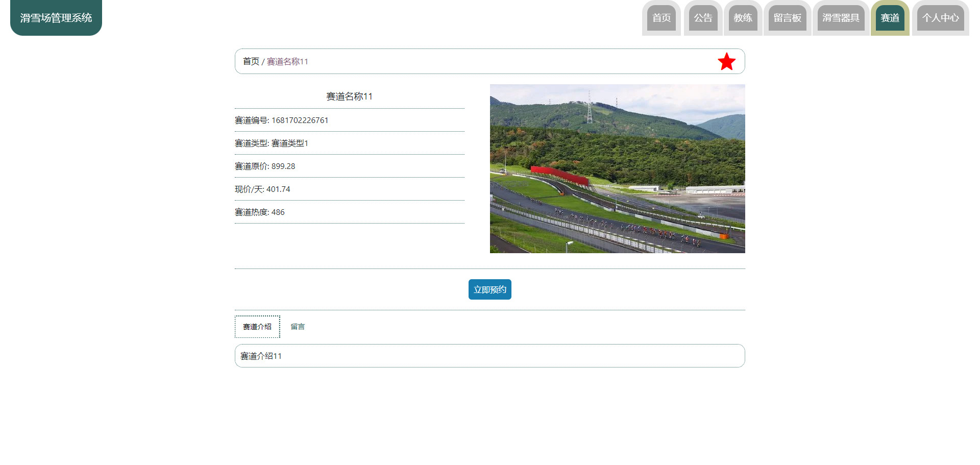Viewport: 980px width, 465px height.
Task: Open the 公告 navigation tab
Action: (703, 18)
